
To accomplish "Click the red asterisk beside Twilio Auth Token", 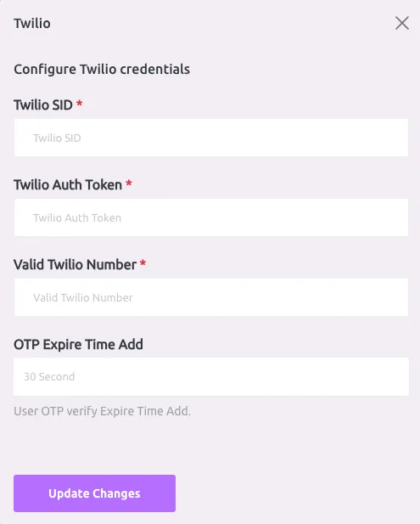I will (x=129, y=183).
